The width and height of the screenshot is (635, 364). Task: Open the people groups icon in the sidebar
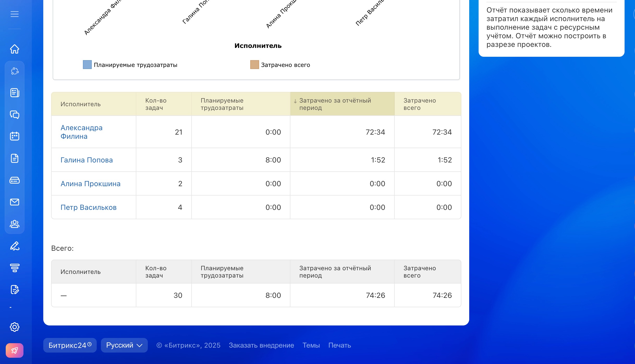coord(15,224)
